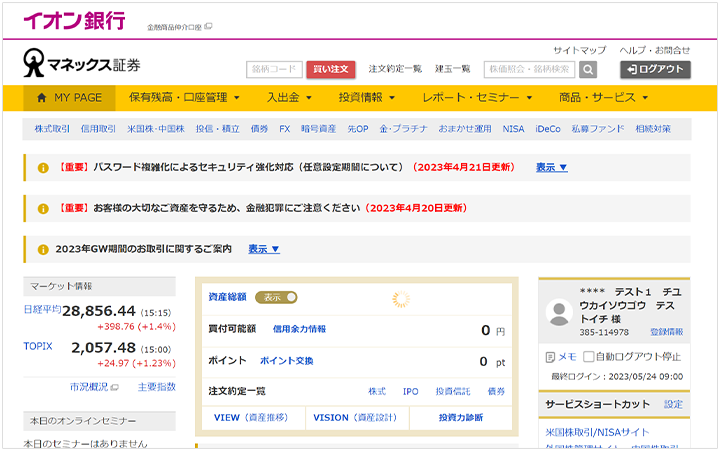This screenshot has height=450, width=720.
Task: Open FX in sub navigation
Action: click(285, 129)
